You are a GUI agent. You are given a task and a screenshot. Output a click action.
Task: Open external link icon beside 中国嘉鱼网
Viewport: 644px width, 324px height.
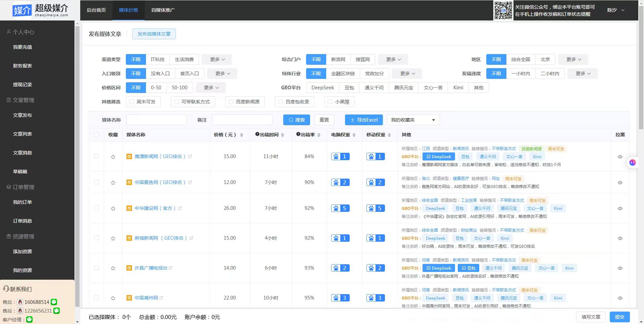190,182
